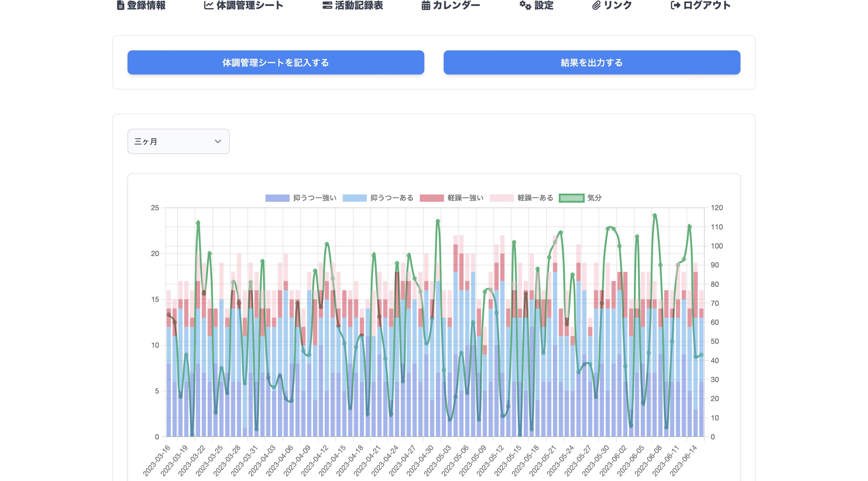The height and width of the screenshot is (481, 868).
Task: Click the 2023-05-30 x-axis label
Action: 596,460
